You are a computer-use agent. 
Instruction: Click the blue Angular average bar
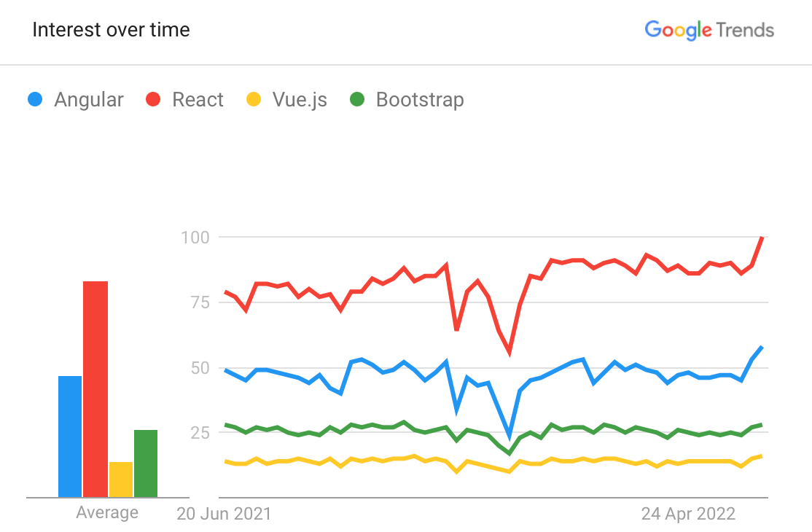[x=70, y=436]
